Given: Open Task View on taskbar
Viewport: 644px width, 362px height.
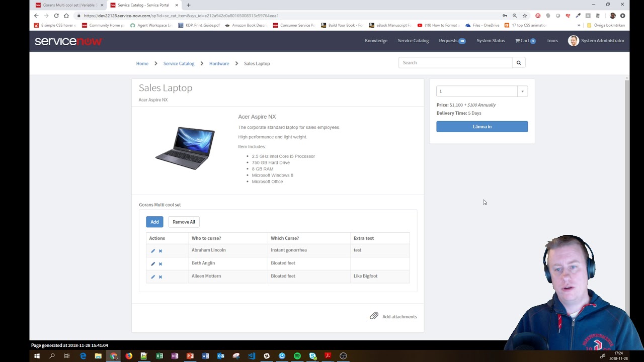Looking at the screenshot, I should pos(67,356).
